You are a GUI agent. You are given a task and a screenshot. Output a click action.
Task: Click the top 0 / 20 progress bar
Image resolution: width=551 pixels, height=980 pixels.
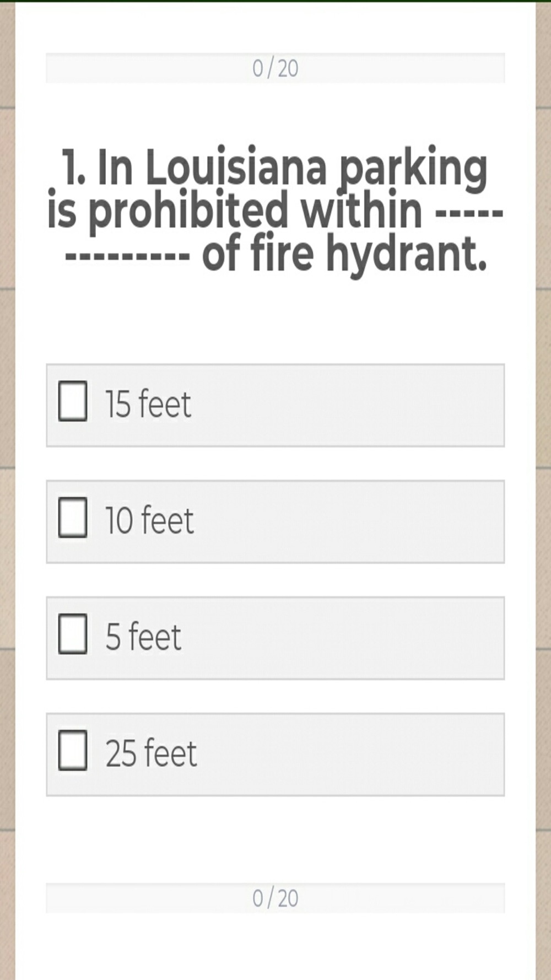point(275,68)
